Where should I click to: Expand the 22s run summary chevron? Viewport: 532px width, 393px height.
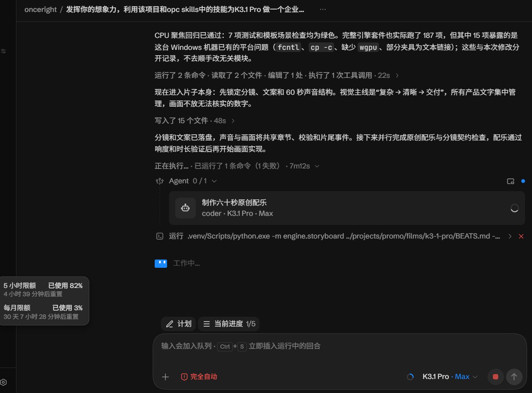coord(397,75)
